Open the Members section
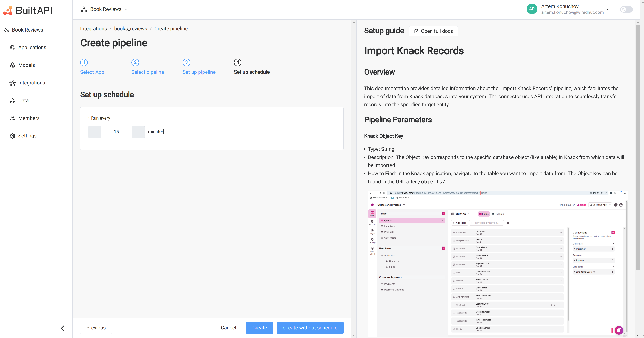The width and height of the screenshot is (644, 338). coord(29,118)
